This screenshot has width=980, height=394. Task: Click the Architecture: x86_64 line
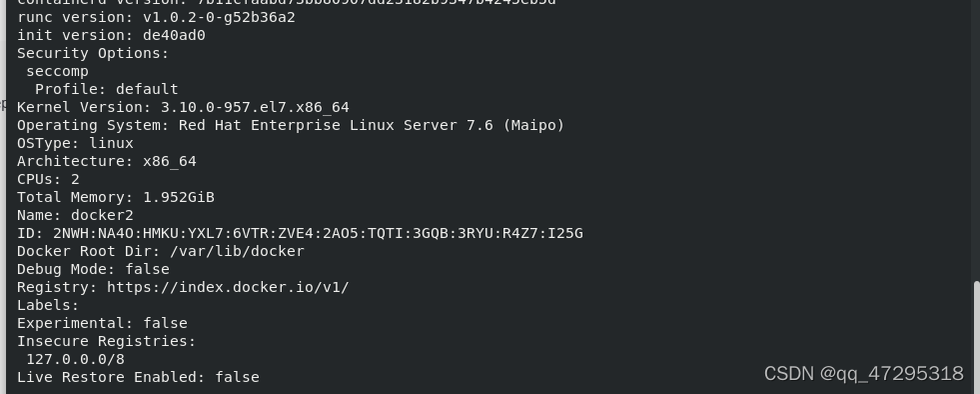pos(107,161)
